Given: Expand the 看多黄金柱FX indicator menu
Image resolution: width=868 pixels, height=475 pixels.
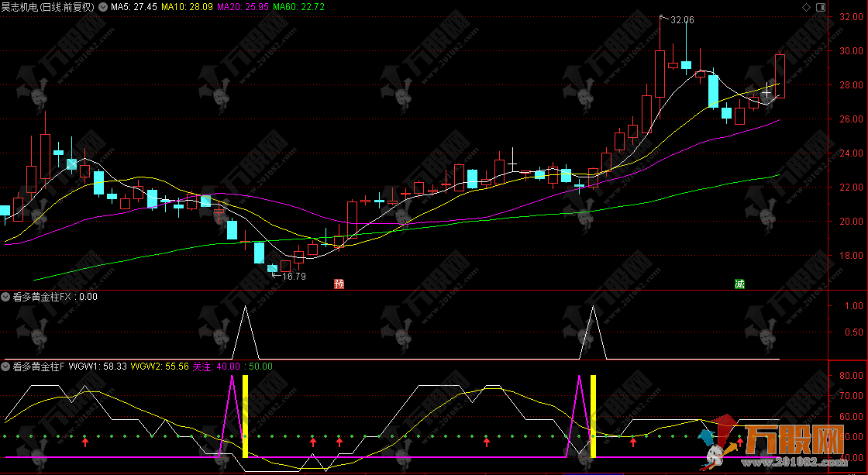Looking at the screenshot, I should (x=6, y=296).
